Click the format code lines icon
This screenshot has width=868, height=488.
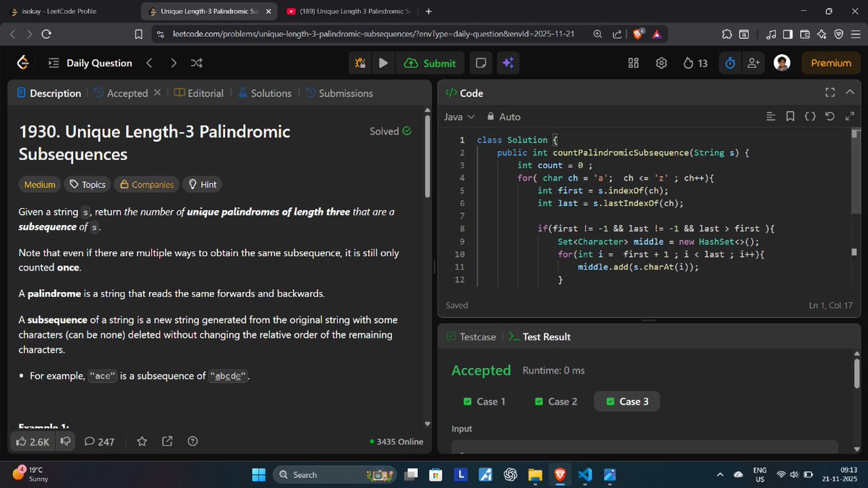click(770, 116)
